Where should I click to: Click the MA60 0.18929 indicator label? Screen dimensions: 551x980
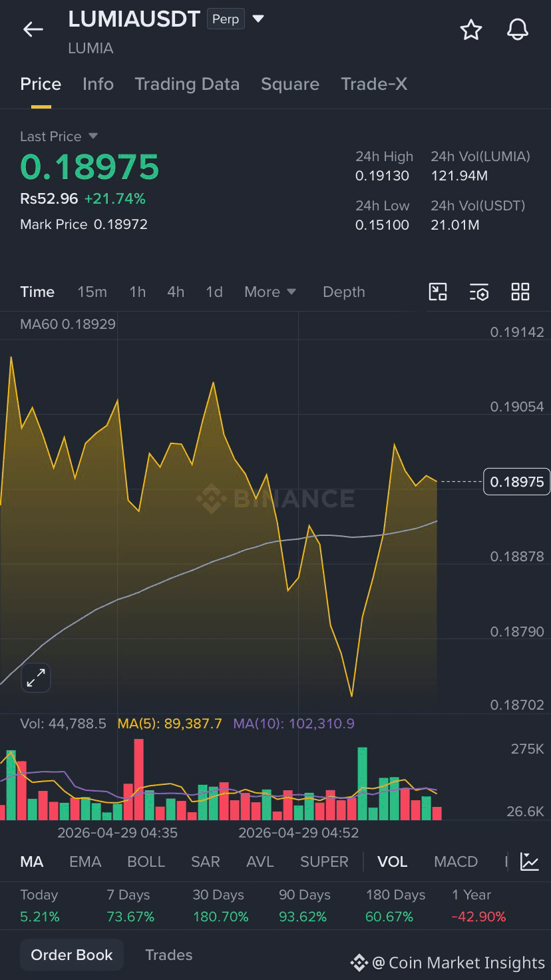point(68,324)
